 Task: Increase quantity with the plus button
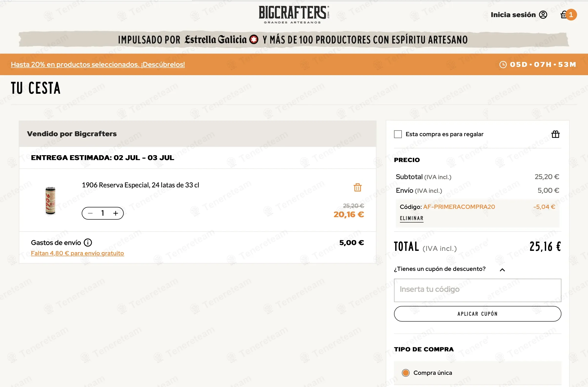[x=116, y=213]
